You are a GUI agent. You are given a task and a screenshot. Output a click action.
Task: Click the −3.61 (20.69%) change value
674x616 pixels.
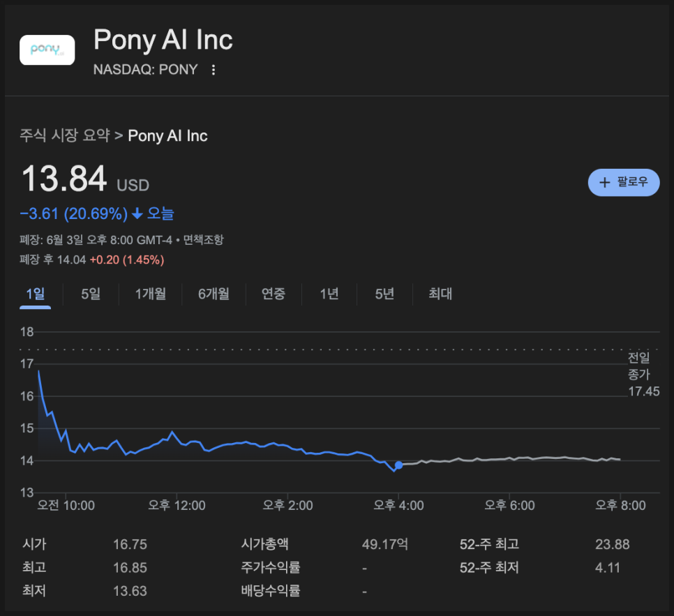pos(74,213)
